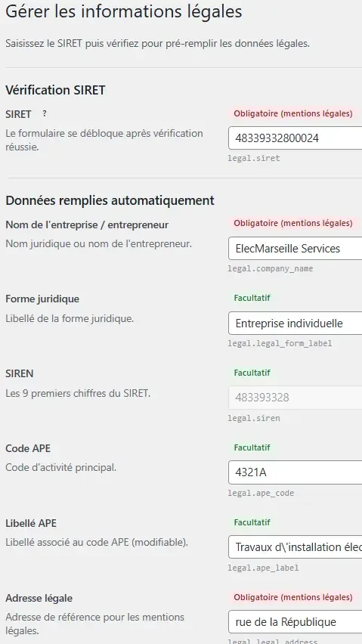Screen dimensions: 362x644
Task: Select the legal.company_name key hint text
Action: pyautogui.click(x=271, y=268)
